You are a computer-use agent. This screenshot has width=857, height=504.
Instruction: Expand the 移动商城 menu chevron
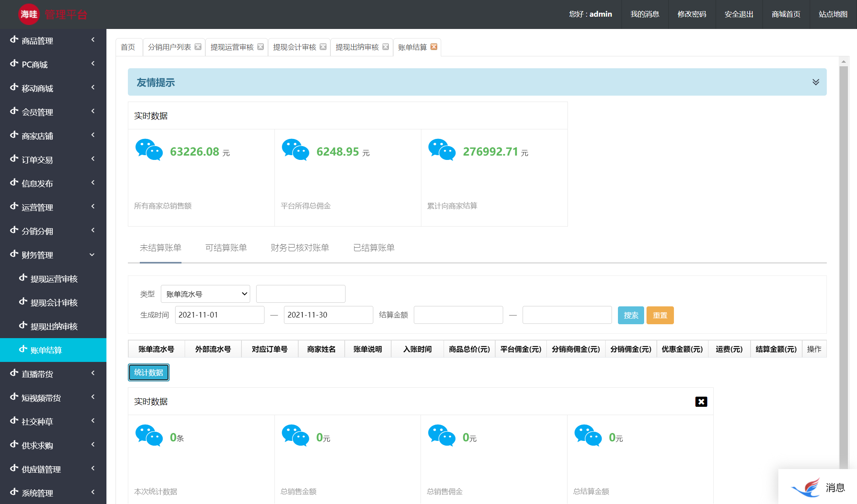click(93, 88)
